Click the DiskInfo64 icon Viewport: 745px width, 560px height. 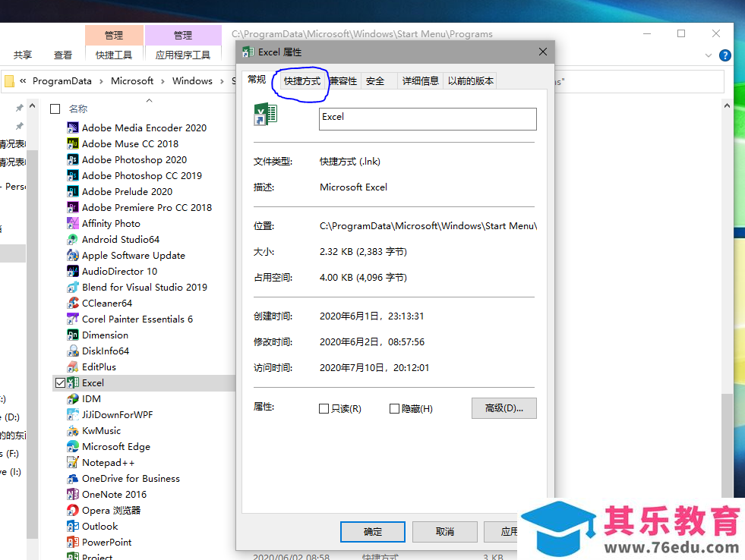[x=73, y=351]
